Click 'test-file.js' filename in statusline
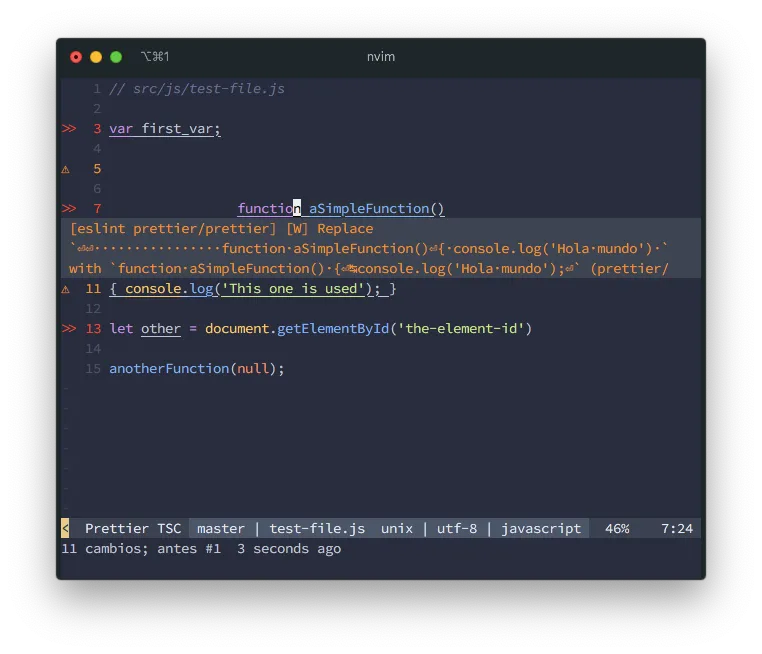Image resolution: width=762 pixels, height=654 pixels. coord(317,528)
